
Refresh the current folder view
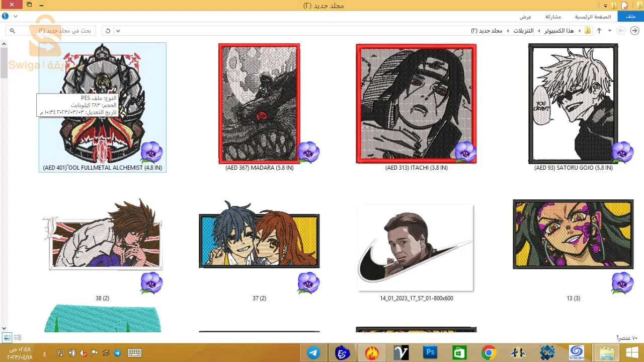click(107, 31)
